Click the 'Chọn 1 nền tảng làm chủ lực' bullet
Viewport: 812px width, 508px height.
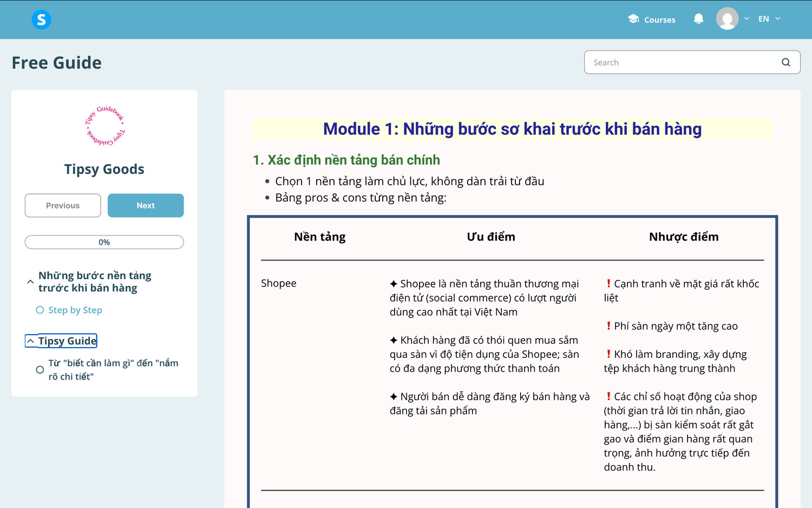(410, 181)
